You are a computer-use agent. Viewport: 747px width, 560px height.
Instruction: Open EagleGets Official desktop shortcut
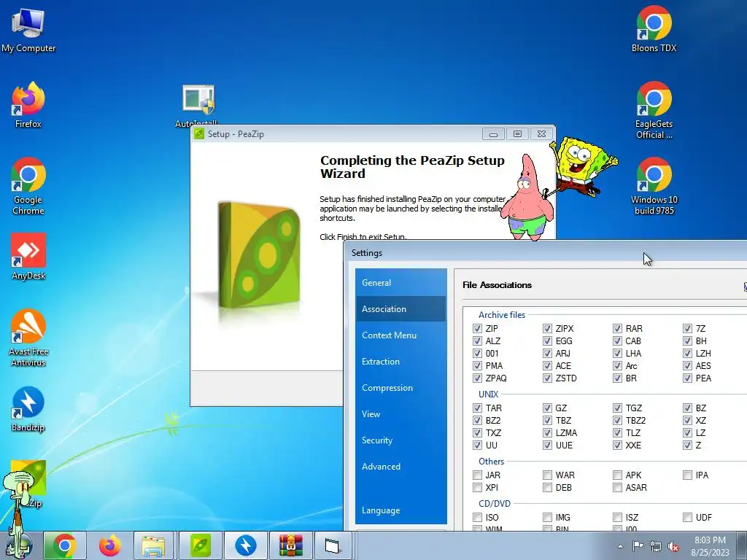point(654,110)
